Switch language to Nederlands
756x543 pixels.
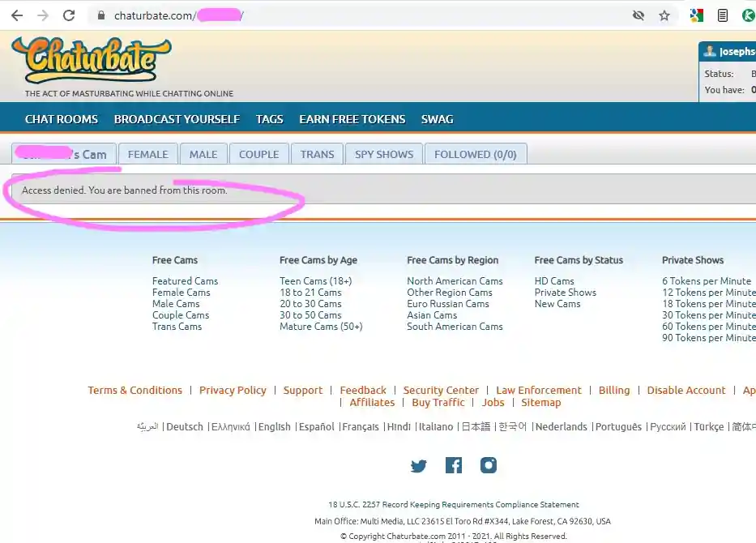[562, 427]
